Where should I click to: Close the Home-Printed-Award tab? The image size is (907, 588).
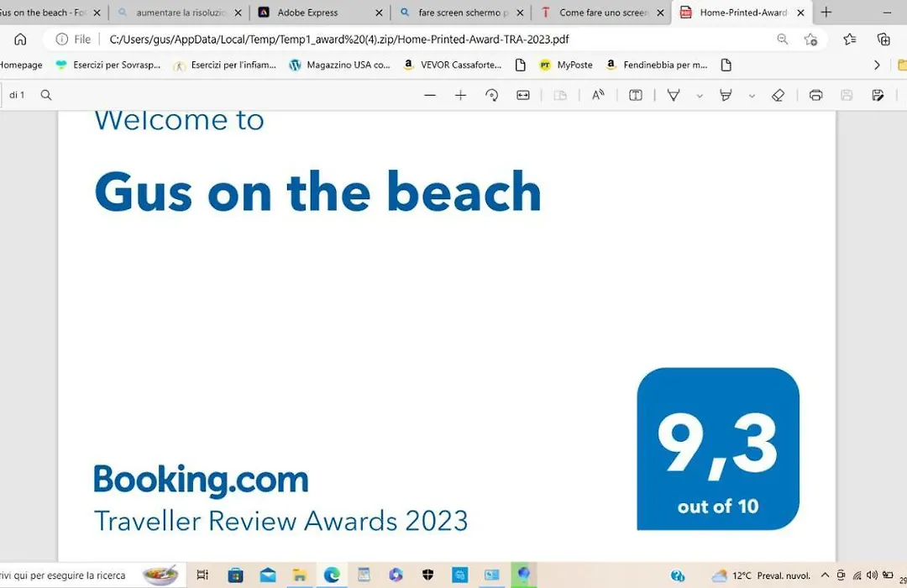point(800,13)
